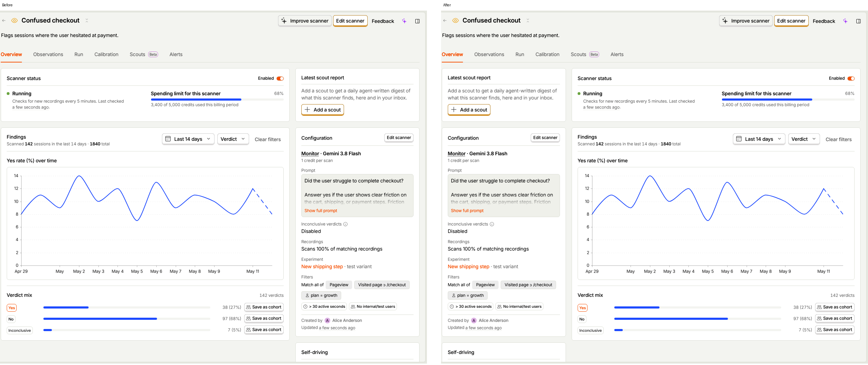Image resolution: width=868 pixels, height=365 pixels.
Task: Open the Calibration tab in After view
Action: [547, 54]
